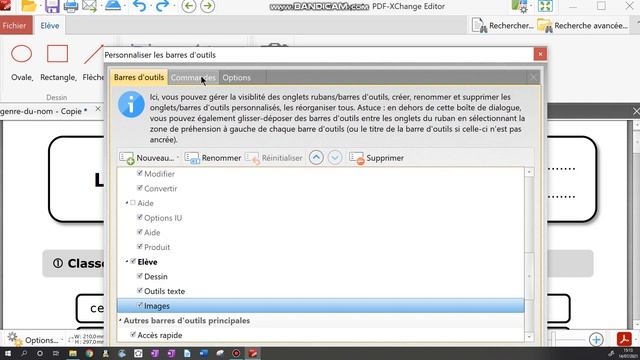Toggle the Accès rapide checkbox
The image size is (640, 360).
point(133,335)
